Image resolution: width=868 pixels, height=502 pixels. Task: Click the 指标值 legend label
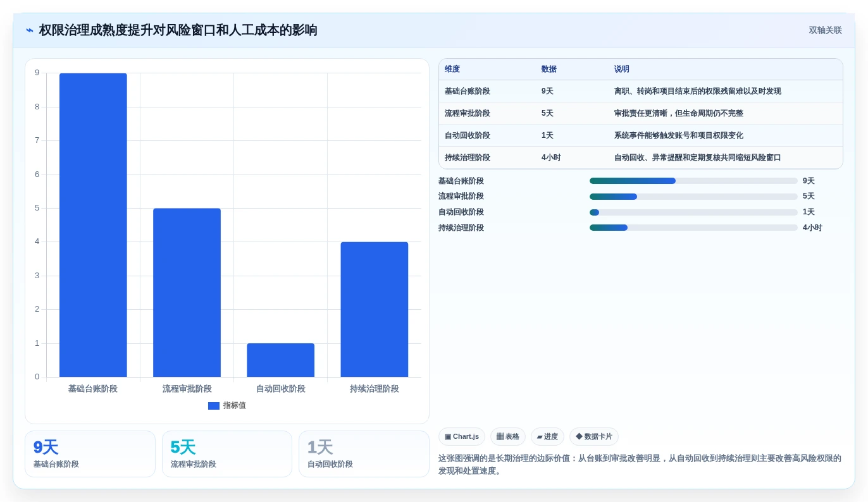(234, 406)
